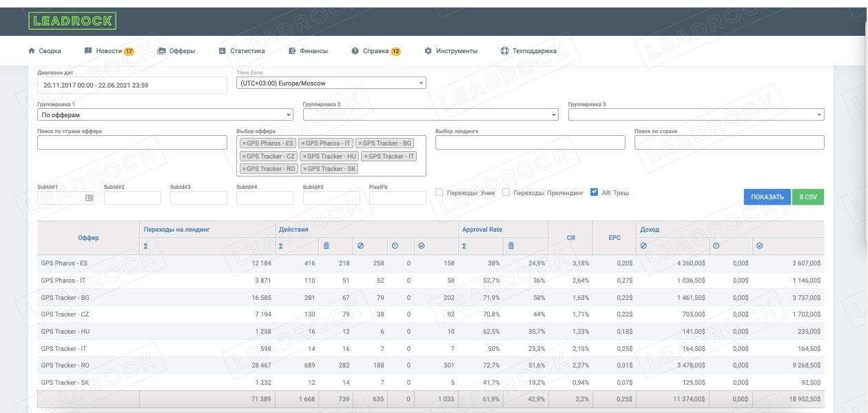Click approved checkmark icon under Доход
The height and width of the screenshot is (413, 868).
759,246
